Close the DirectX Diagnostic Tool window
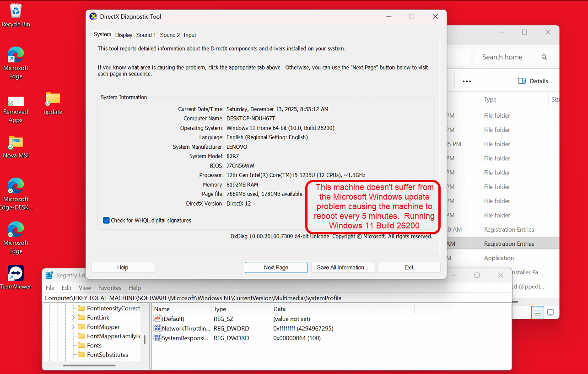The height and width of the screenshot is (374, 588). pyautogui.click(x=435, y=16)
